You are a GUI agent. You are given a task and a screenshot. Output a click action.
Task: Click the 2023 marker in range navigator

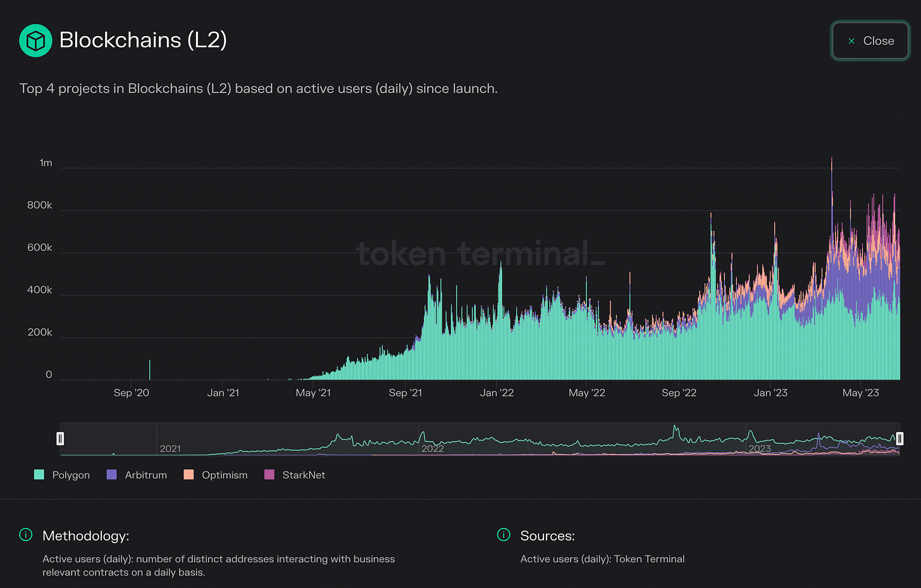(x=760, y=448)
